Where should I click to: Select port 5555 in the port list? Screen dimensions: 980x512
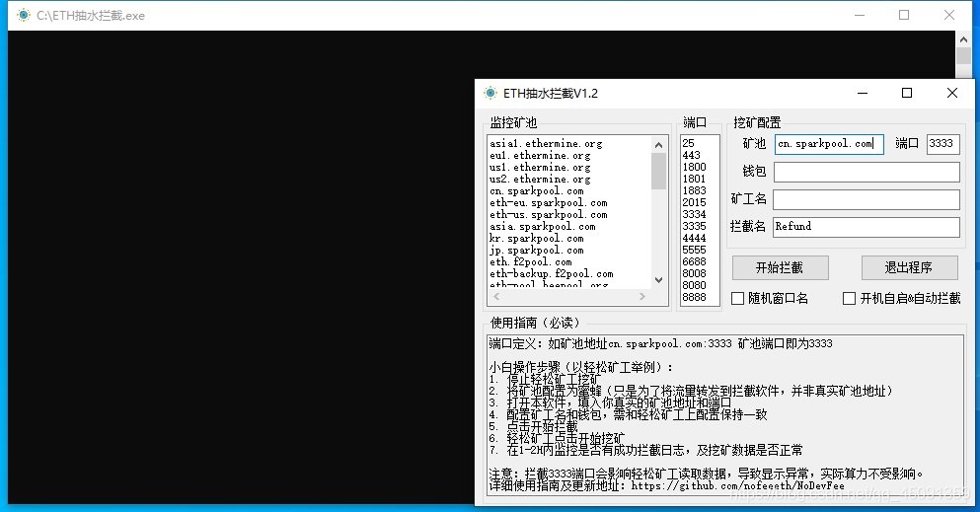695,250
